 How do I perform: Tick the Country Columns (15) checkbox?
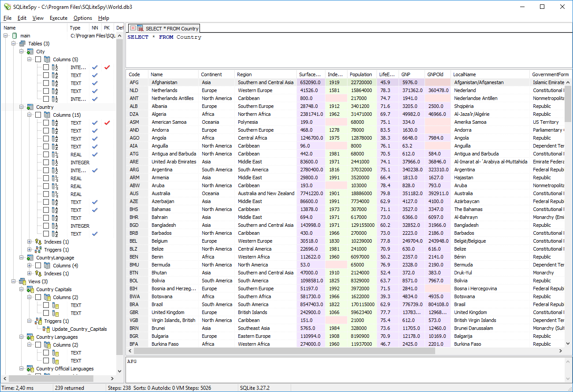pyautogui.click(x=38, y=115)
